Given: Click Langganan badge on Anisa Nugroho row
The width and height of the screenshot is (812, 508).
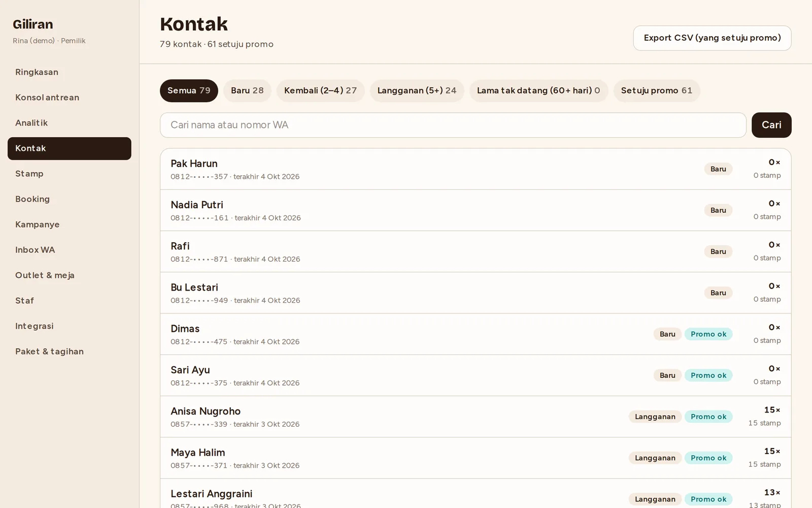Looking at the screenshot, I should point(655,417).
